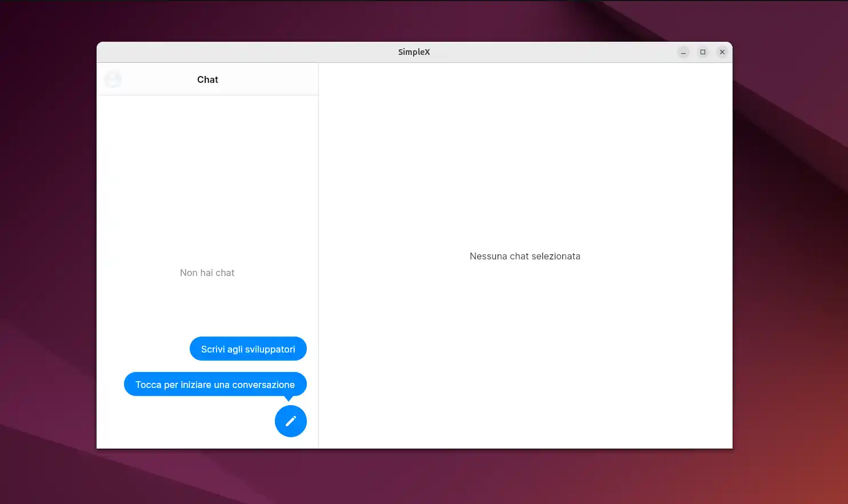Click 'Tocca per iniziare una conversazione' bubble
The width and height of the screenshot is (848, 504).
pyautogui.click(x=215, y=385)
